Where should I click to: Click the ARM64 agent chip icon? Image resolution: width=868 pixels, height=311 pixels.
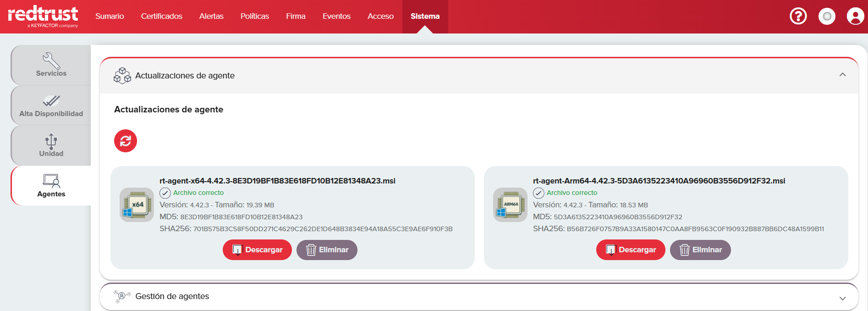pos(510,205)
